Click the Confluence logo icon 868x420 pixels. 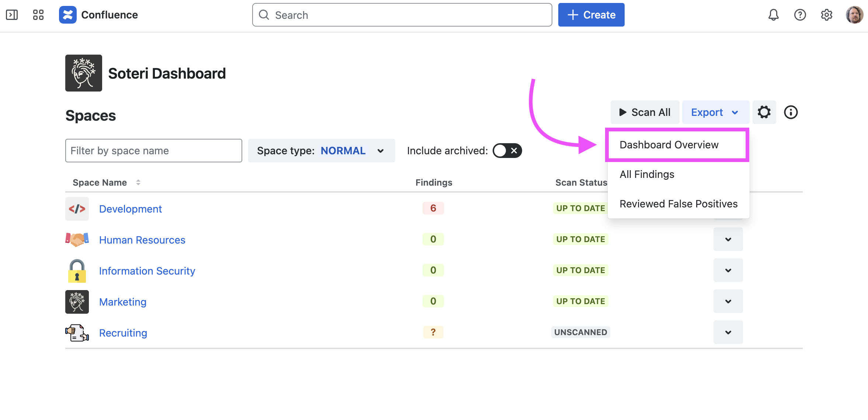68,15
